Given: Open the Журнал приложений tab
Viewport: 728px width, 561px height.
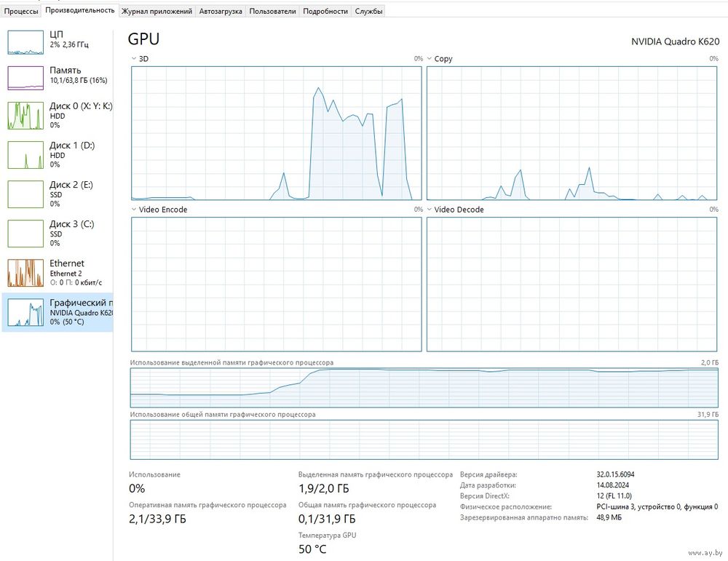Looking at the screenshot, I should 157,12.
